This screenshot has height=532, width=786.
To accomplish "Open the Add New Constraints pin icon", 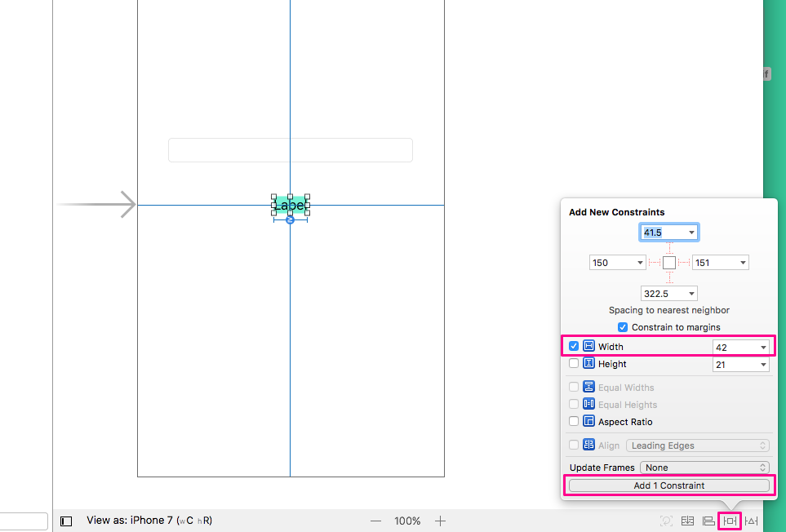I will (x=729, y=520).
